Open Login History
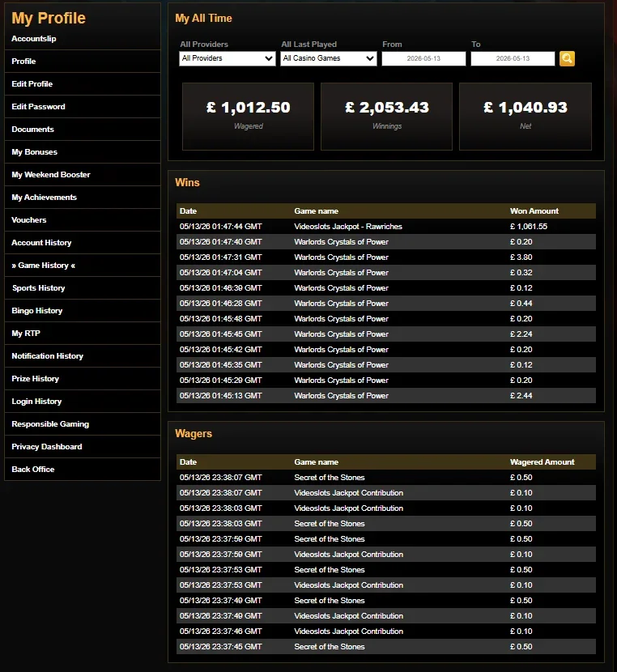617x672 pixels. pos(83,402)
